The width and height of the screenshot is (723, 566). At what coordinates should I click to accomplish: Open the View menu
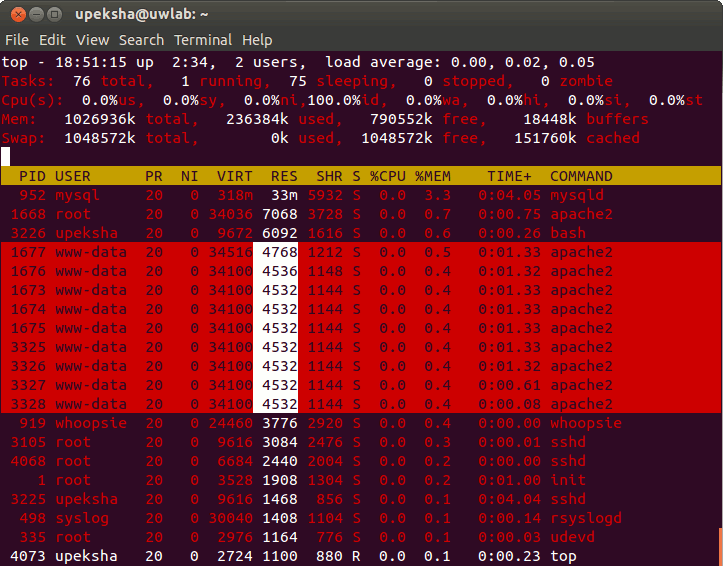point(92,40)
